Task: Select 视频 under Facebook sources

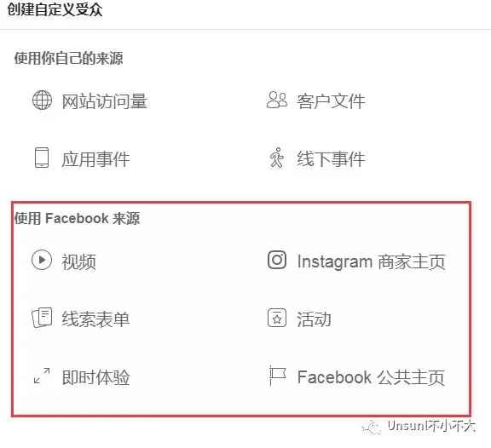Action: pos(79,261)
